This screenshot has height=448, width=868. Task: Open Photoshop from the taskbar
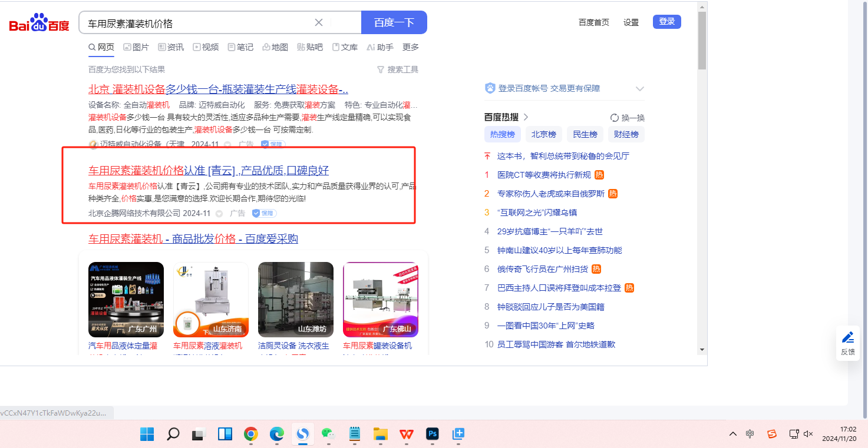click(433, 434)
